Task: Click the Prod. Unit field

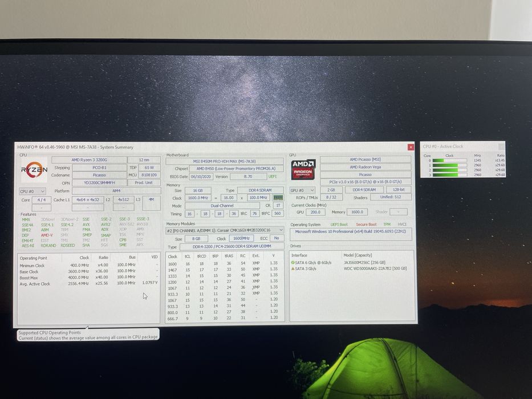Action: 144,182
